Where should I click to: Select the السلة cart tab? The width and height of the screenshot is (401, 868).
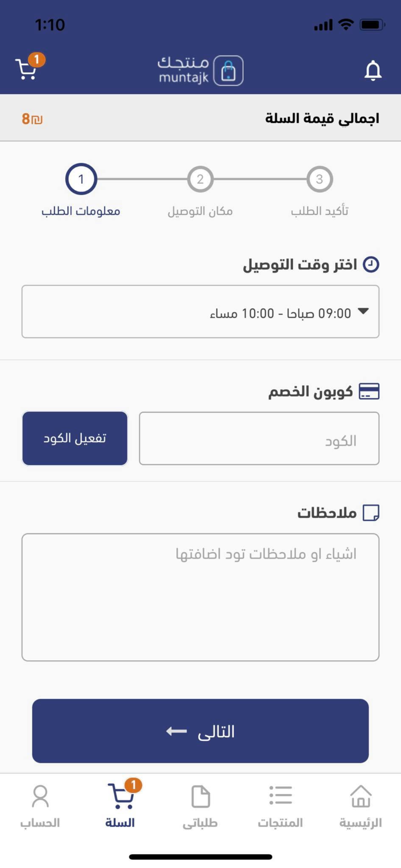tap(120, 806)
